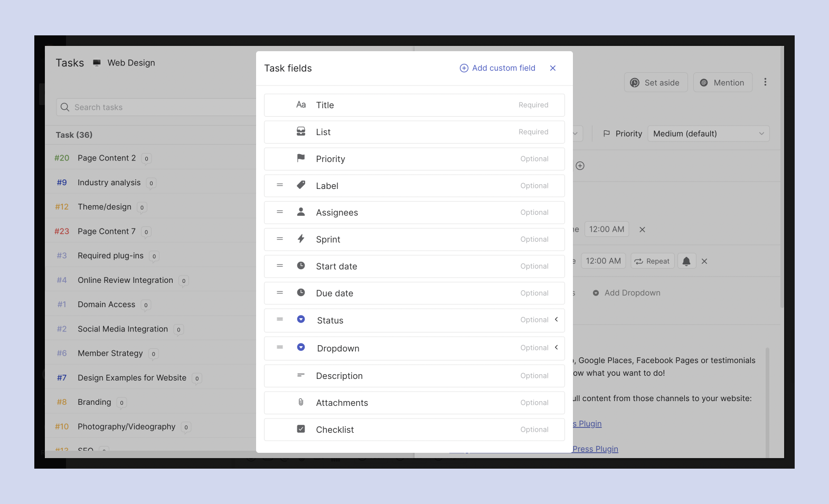The height and width of the screenshot is (504, 829).
Task: Expand the Dropdown field chevron
Action: (556, 348)
